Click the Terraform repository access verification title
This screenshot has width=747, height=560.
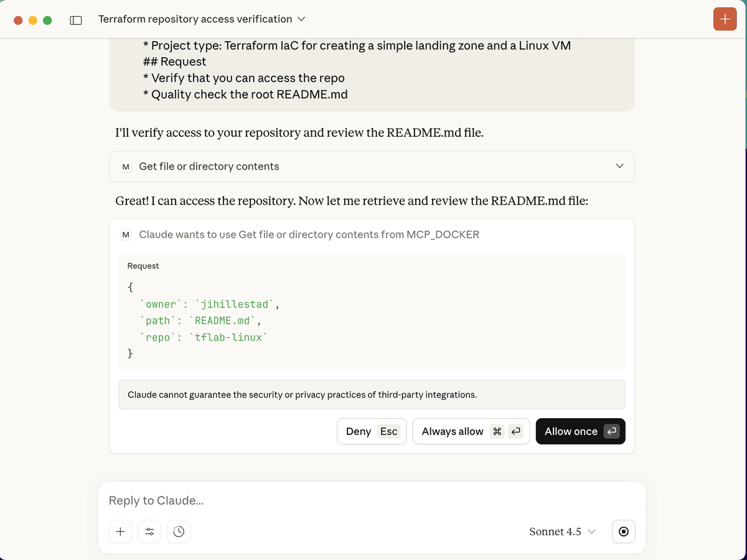(x=195, y=19)
